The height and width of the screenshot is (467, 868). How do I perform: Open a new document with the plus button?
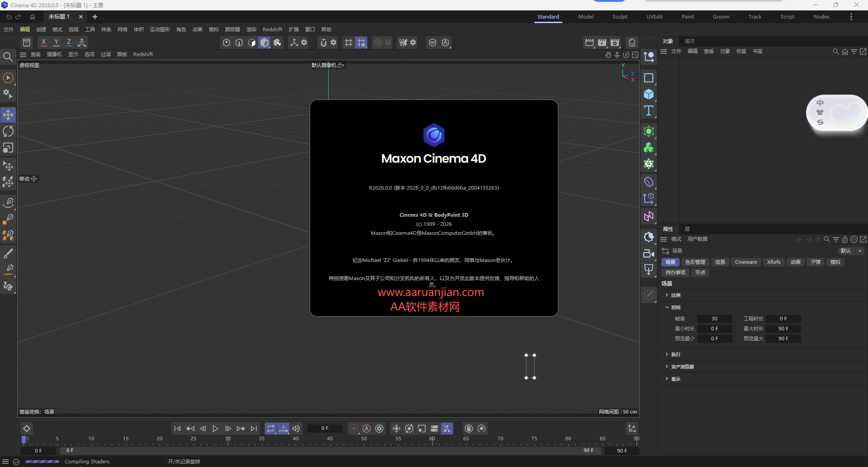(95, 17)
